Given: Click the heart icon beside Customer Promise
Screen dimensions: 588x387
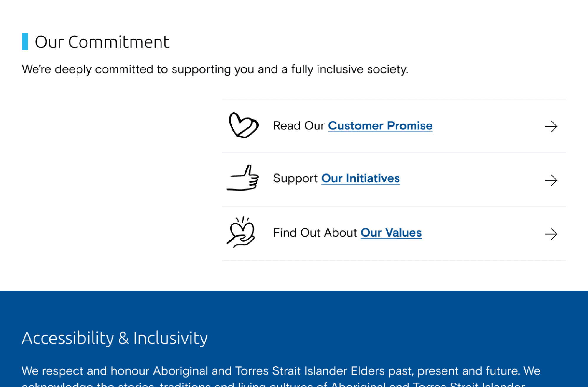Looking at the screenshot, I should [243, 126].
